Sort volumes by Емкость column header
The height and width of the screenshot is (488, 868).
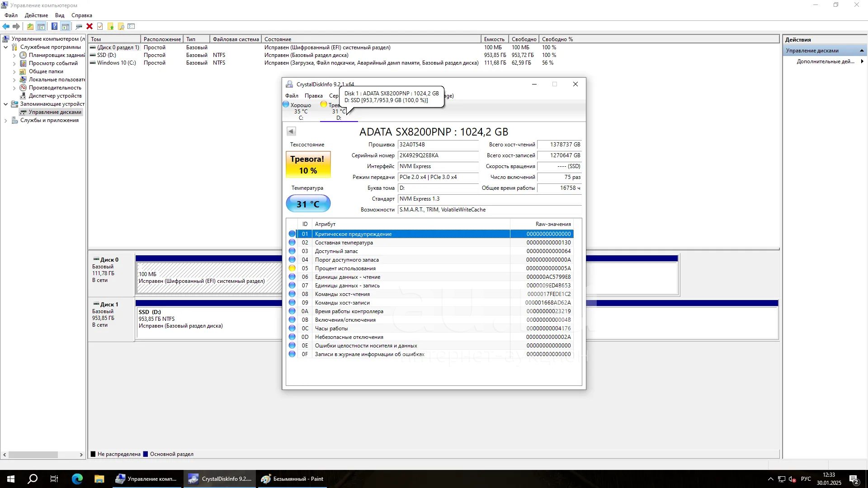pos(495,39)
